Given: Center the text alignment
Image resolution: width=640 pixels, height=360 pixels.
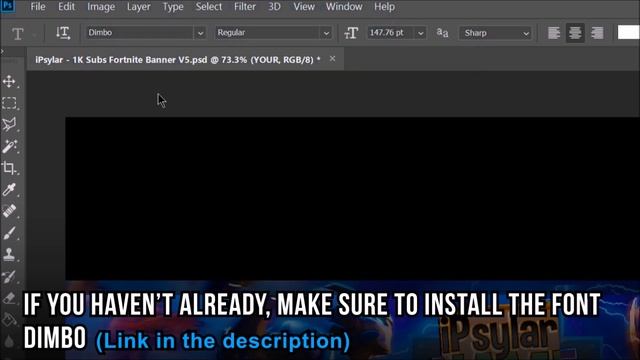Looking at the screenshot, I should (x=575, y=33).
